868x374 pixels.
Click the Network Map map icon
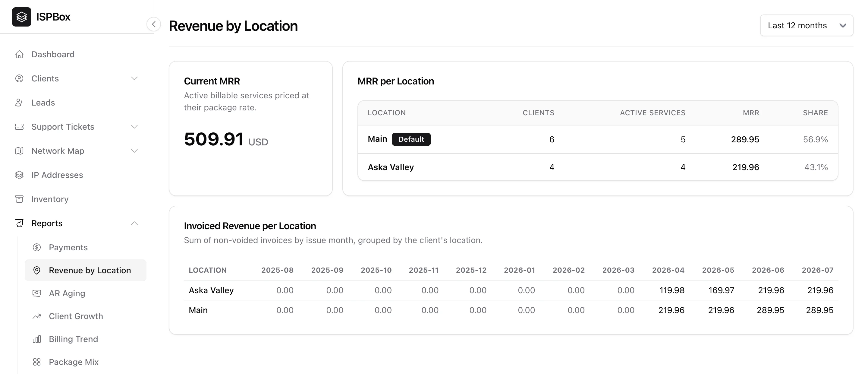coord(19,151)
